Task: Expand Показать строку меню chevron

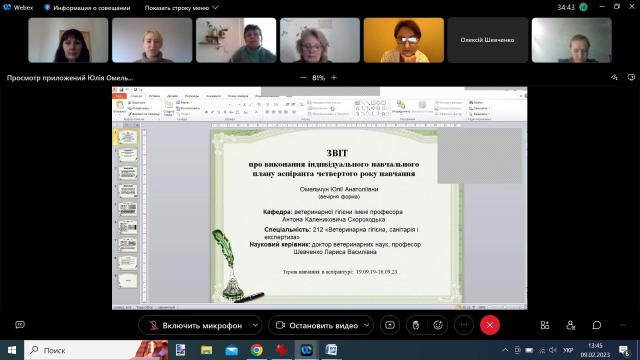Action: click(x=216, y=8)
